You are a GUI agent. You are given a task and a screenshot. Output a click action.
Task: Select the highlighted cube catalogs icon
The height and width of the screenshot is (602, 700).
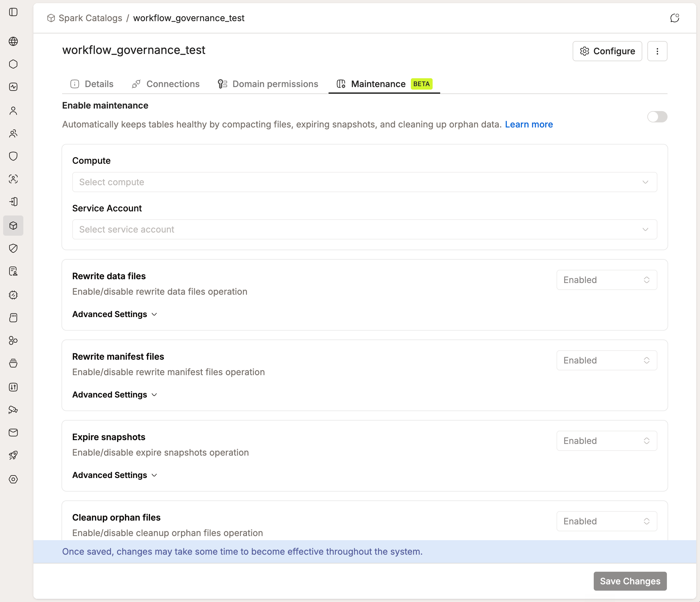coord(13,226)
